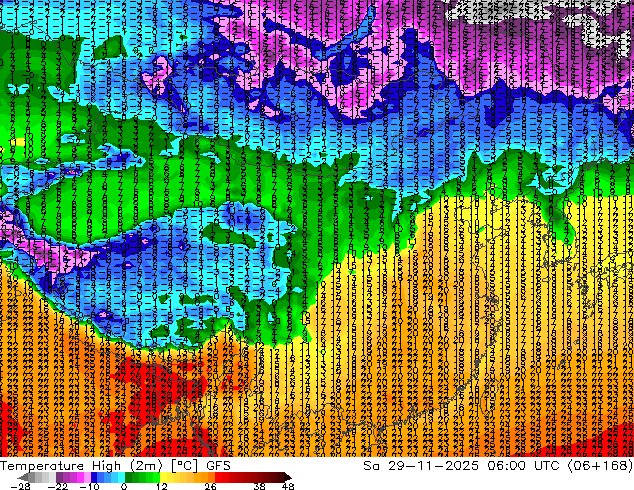Click the 'Temperature High (2m)' title text

(81, 466)
